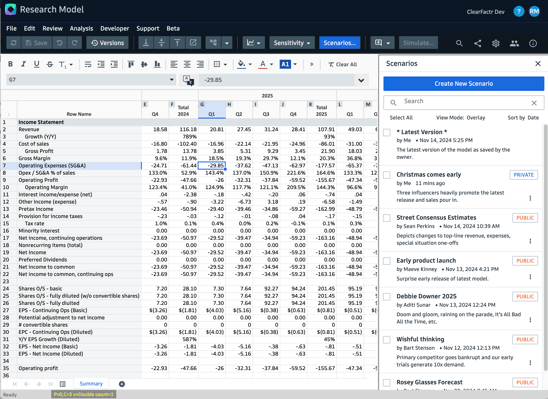Image resolution: width=548 pixels, height=399 pixels.
Task: Check the Street Consensus Estimates checkbox
Action: click(x=387, y=218)
